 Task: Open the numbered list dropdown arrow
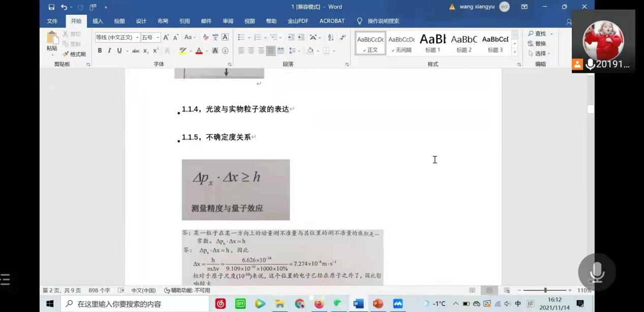[265, 37]
